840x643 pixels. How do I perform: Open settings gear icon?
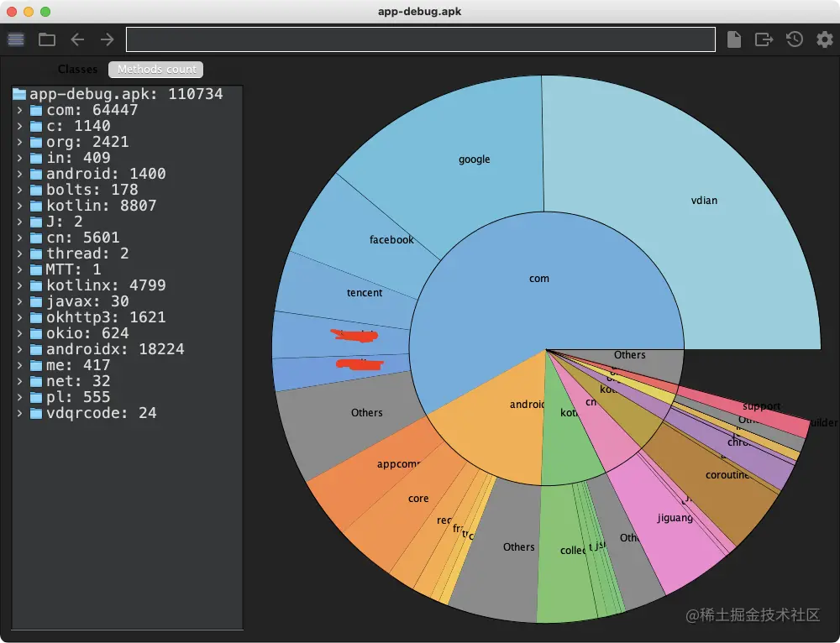[x=825, y=39]
